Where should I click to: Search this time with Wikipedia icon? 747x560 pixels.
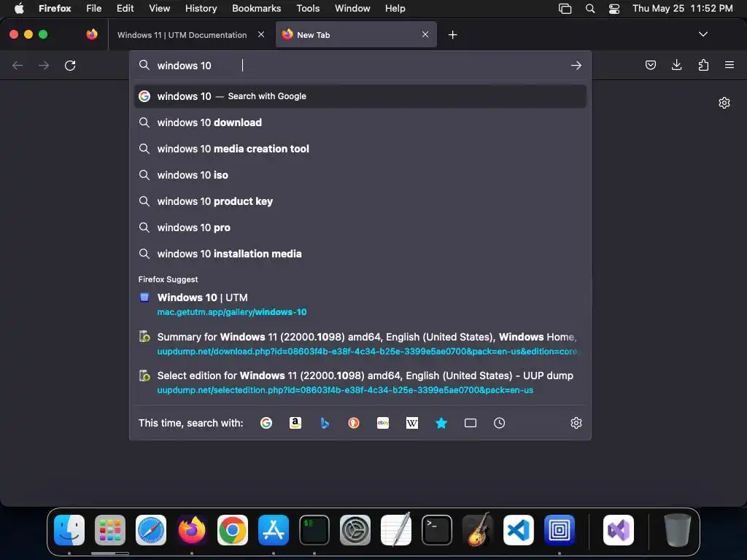(x=412, y=423)
